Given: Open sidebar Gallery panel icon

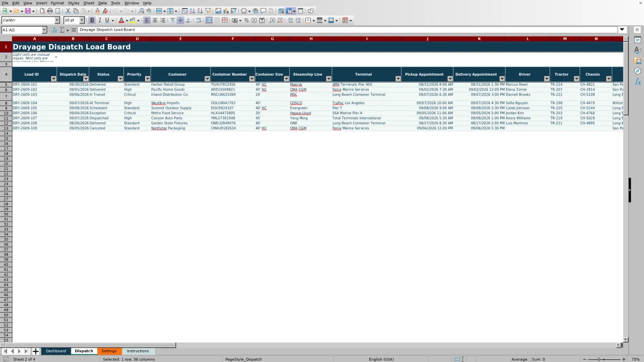Looking at the screenshot, I should pyautogui.click(x=638, y=61).
